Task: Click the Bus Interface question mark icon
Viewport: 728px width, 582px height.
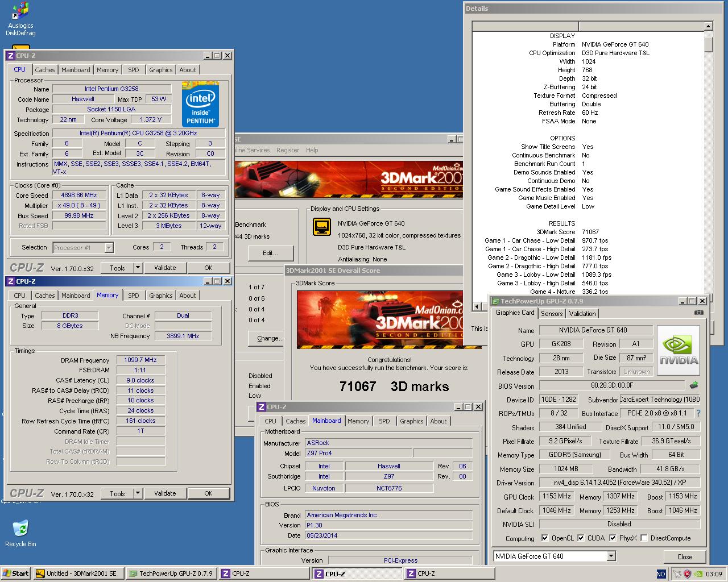Action: (x=698, y=413)
